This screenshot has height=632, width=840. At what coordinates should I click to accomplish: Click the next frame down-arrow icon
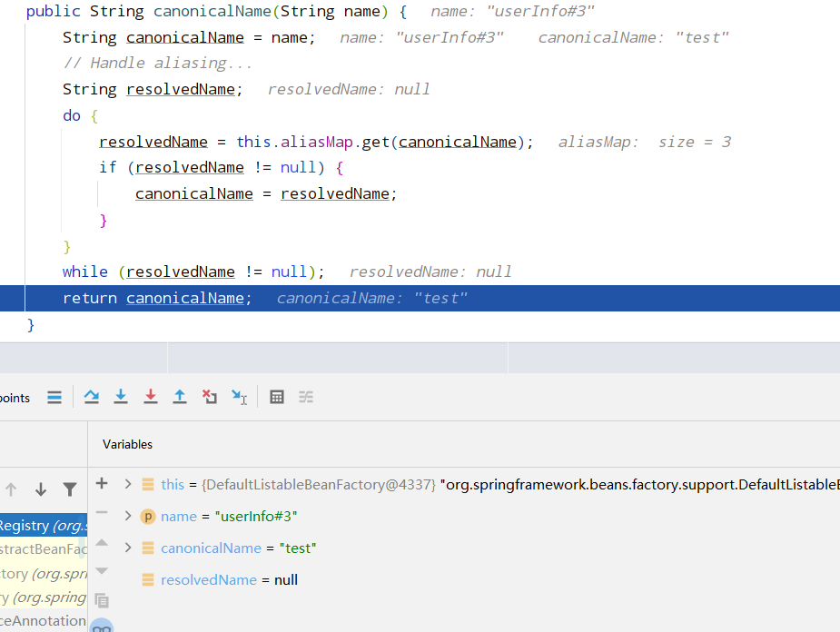41,489
